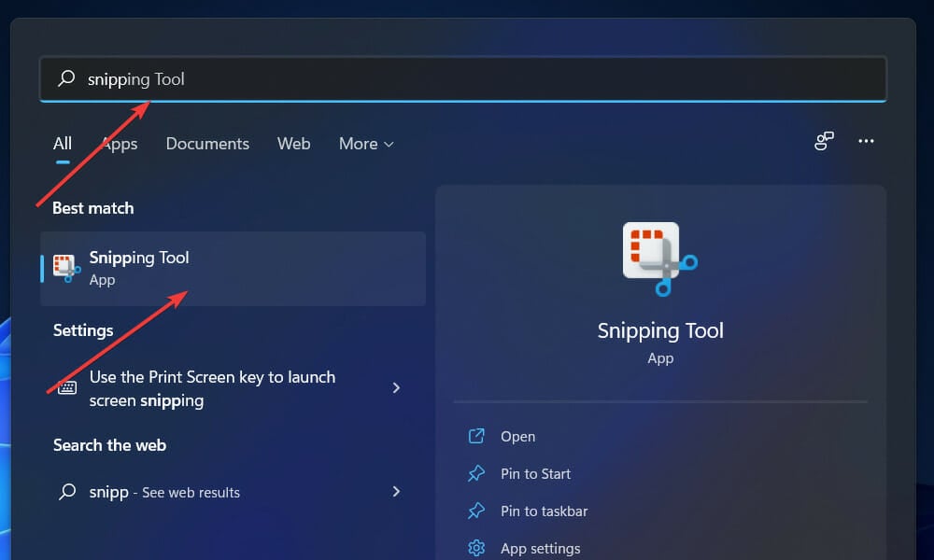Expand chevron for snipp web results

[x=396, y=492]
